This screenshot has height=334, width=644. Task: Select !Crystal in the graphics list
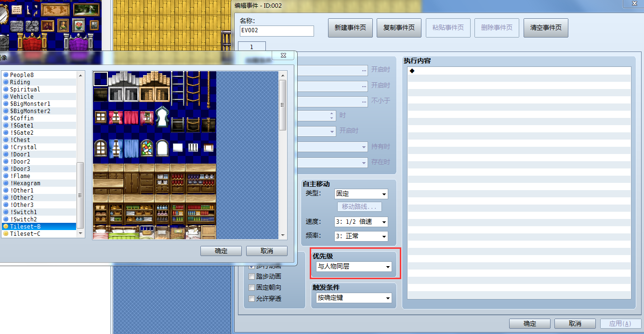coord(39,147)
